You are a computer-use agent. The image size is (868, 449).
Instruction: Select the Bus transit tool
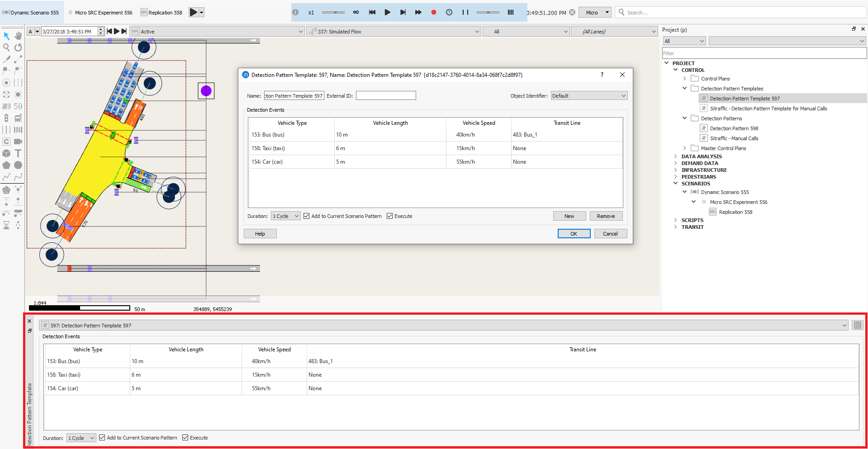point(18,118)
